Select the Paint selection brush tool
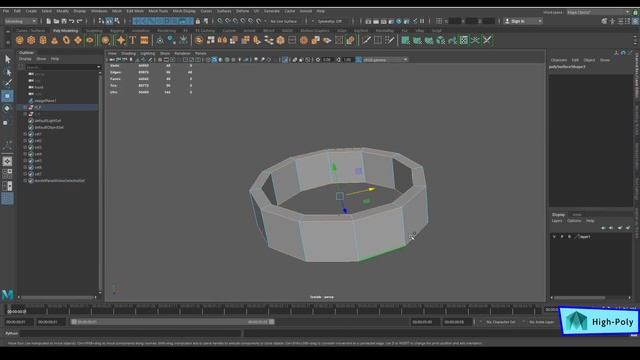 click(8, 83)
